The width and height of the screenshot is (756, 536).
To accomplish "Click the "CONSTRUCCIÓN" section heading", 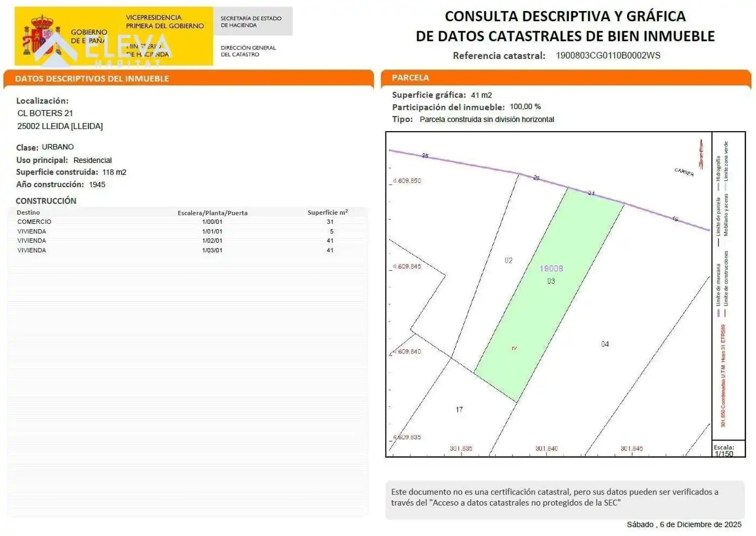I will pos(46,201).
